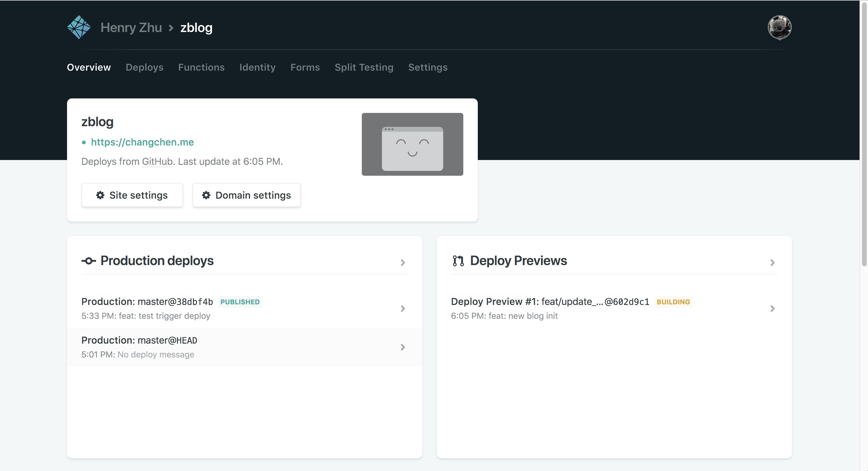Image resolution: width=868 pixels, height=471 pixels.
Task: Click the Netlify diamond logo
Action: click(x=79, y=27)
